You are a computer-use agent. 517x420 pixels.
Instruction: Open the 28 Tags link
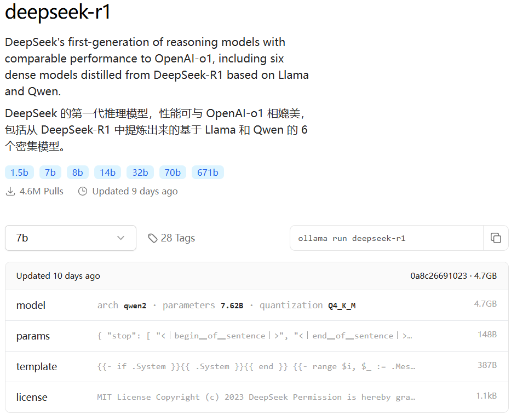pyautogui.click(x=171, y=238)
